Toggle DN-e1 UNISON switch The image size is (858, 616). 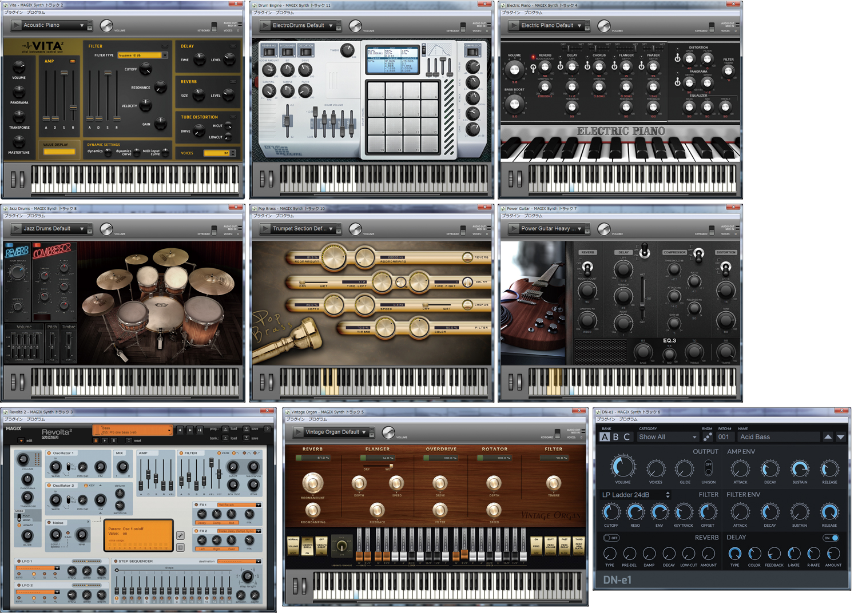[708, 469]
